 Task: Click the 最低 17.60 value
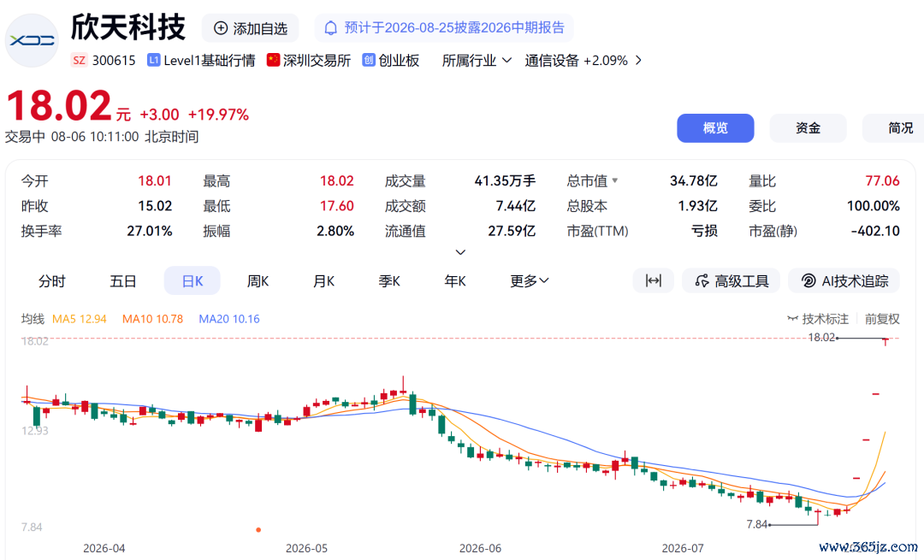(x=336, y=206)
